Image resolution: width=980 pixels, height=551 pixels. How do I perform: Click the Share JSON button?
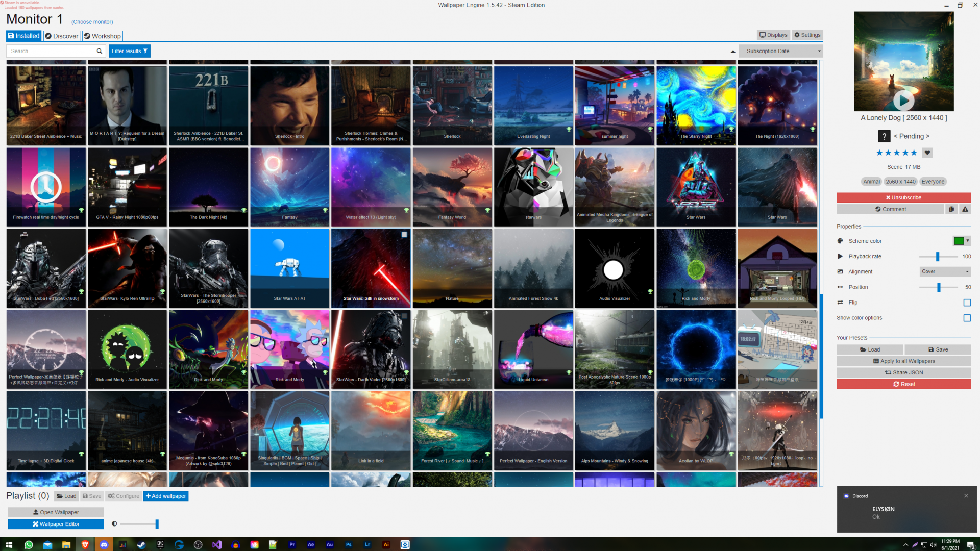(903, 373)
